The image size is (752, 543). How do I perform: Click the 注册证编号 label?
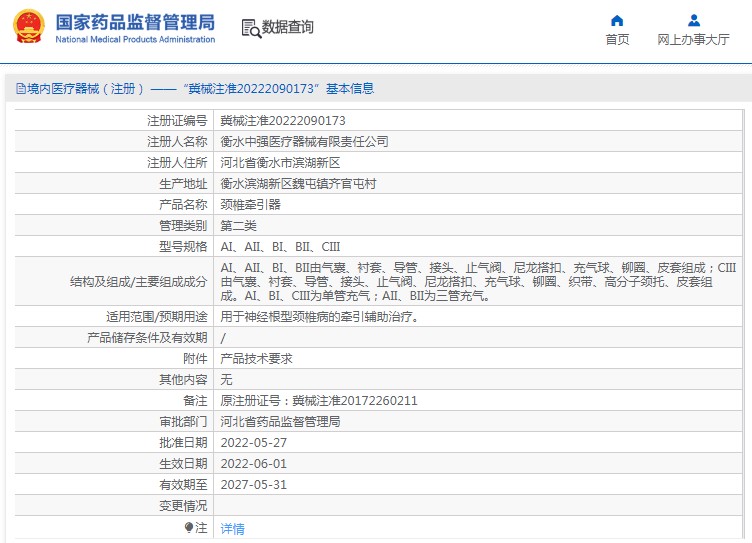(177, 120)
